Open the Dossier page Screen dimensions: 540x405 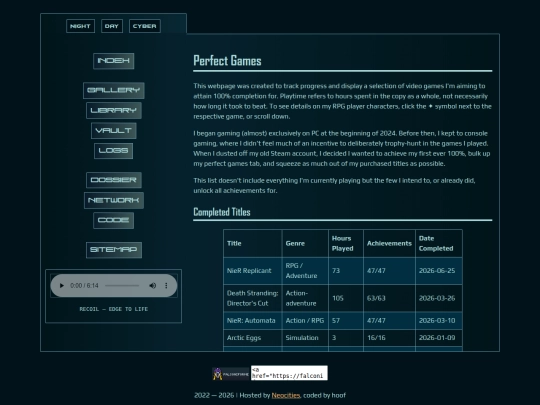pos(114,180)
